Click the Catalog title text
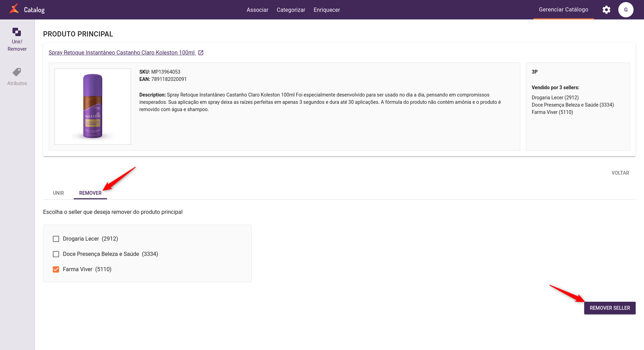Screen dimensions: 644x350 point(34,10)
